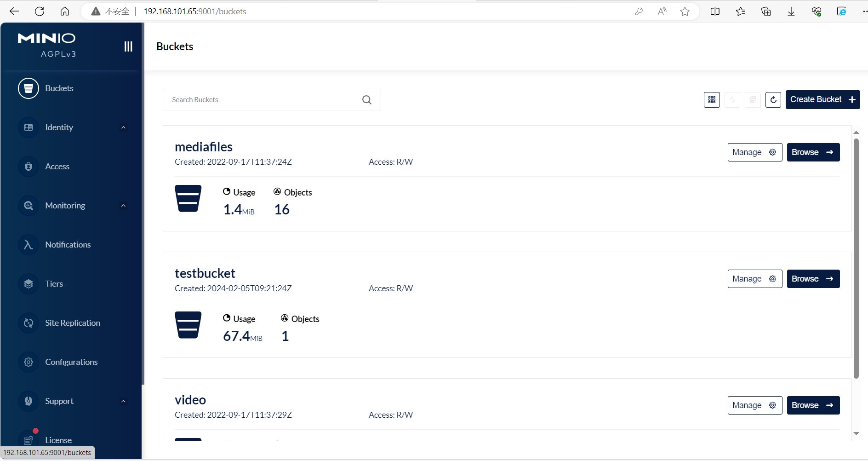
Task: Click the testbucket bucket name
Action: (205, 273)
